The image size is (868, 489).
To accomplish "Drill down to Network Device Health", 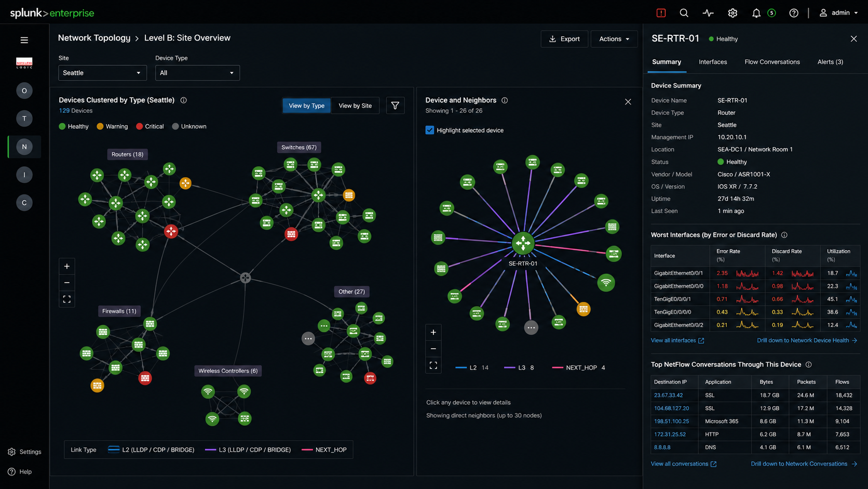I will coord(807,340).
